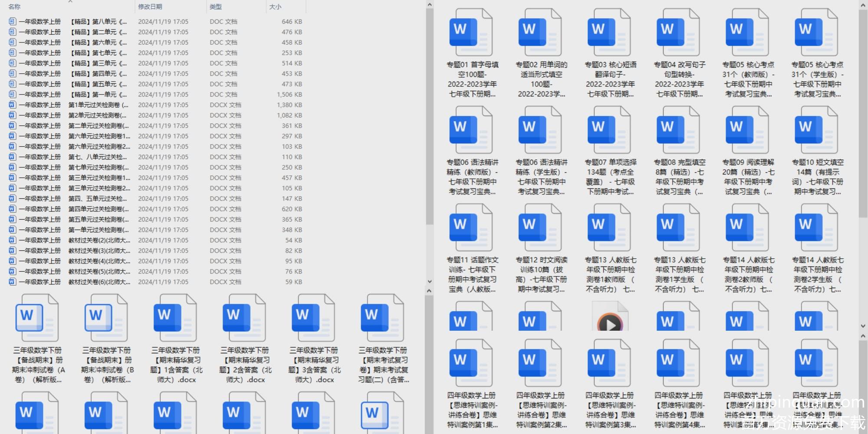Viewport: 868px width, 434px height.
Task: Toggle the sort arrow above the 名称 column
Action: pyautogui.click(x=70, y=2)
